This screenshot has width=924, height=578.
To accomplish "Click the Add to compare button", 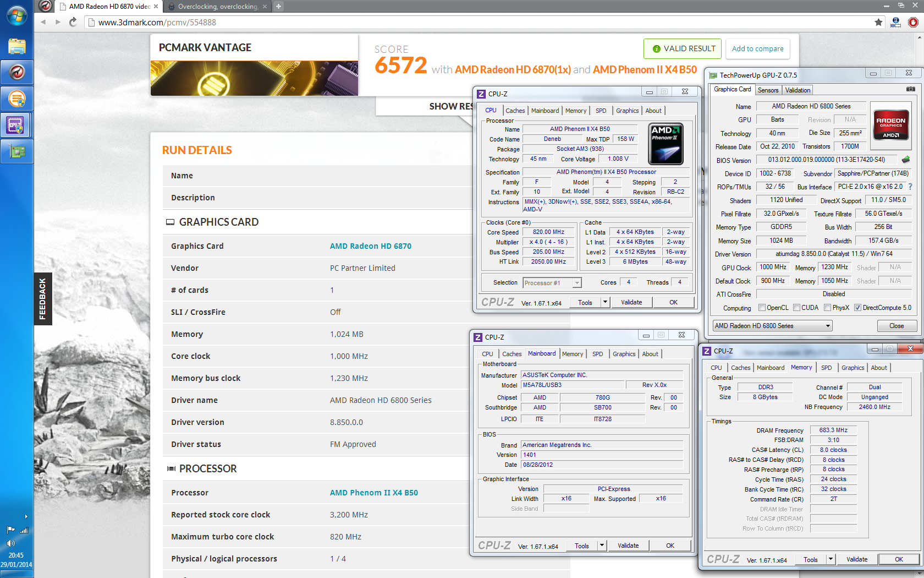I will pyautogui.click(x=757, y=48).
